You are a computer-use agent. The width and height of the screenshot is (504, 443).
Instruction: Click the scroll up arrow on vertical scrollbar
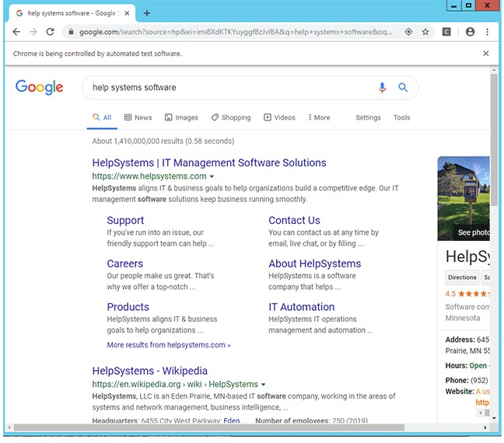tap(494, 70)
